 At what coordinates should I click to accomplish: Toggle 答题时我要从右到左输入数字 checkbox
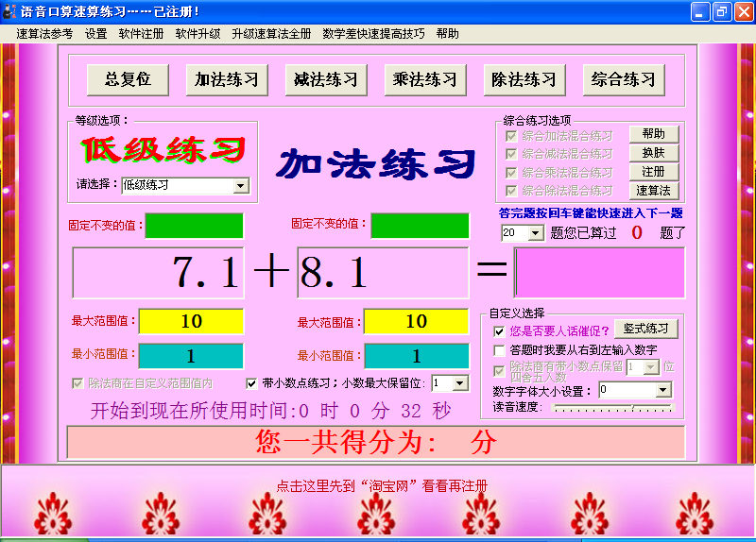tap(499, 349)
